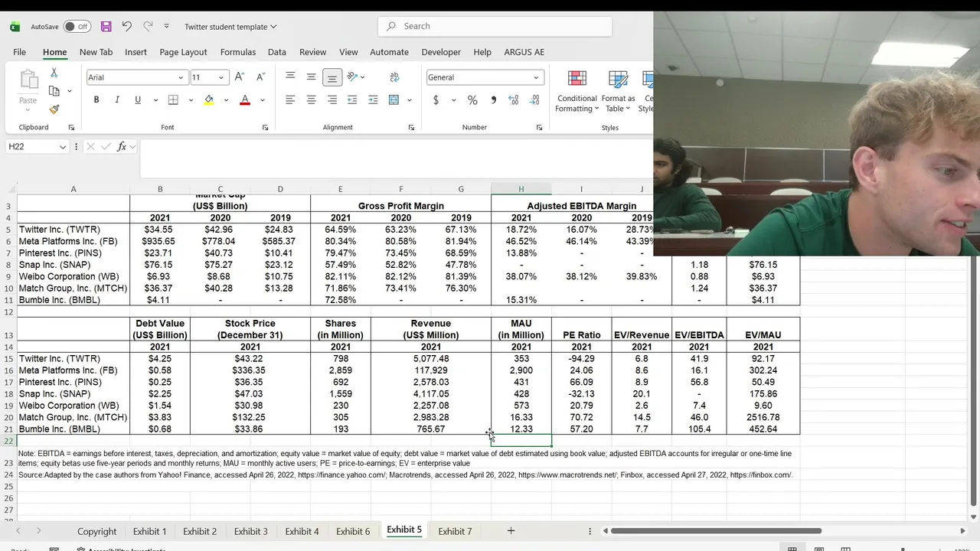Open text orientation options

[x=356, y=77]
